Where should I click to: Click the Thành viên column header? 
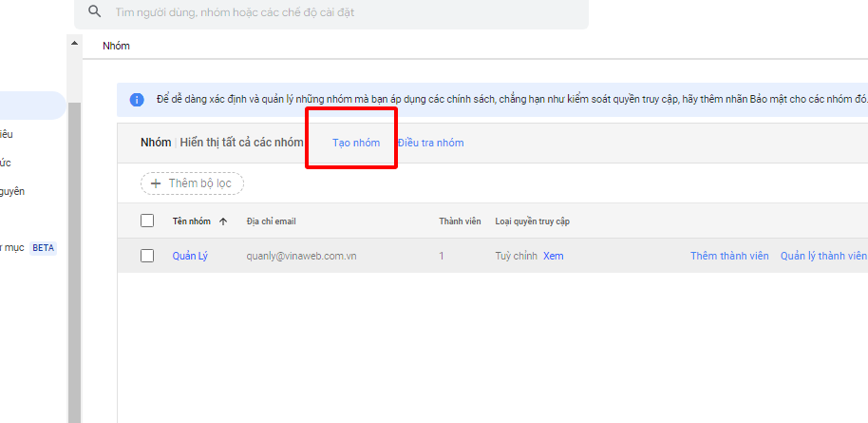click(460, 221)
